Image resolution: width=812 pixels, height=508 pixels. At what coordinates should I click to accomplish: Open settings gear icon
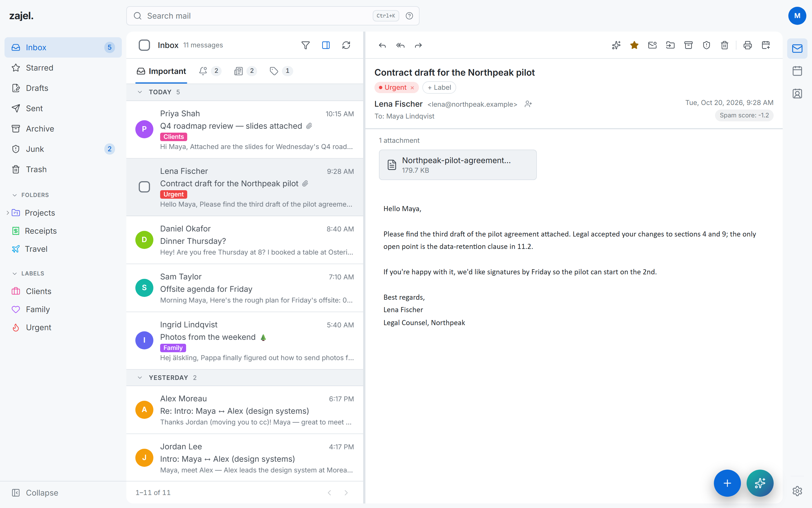tap(797, 491)
